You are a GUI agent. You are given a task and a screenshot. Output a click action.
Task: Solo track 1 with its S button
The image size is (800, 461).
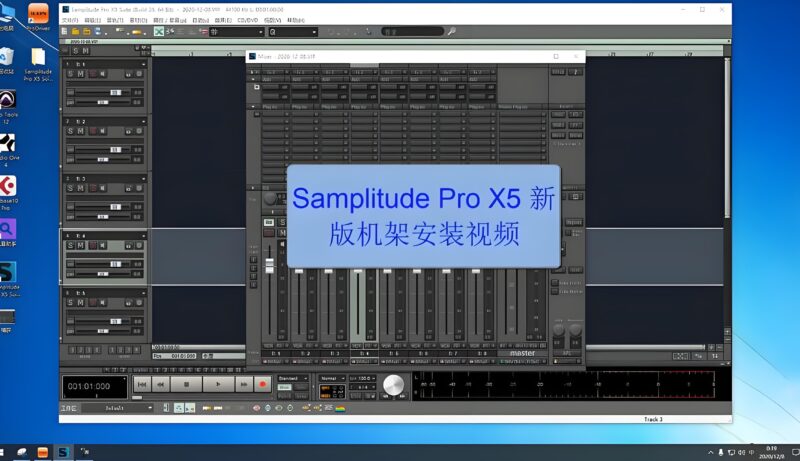click(70, 74)
